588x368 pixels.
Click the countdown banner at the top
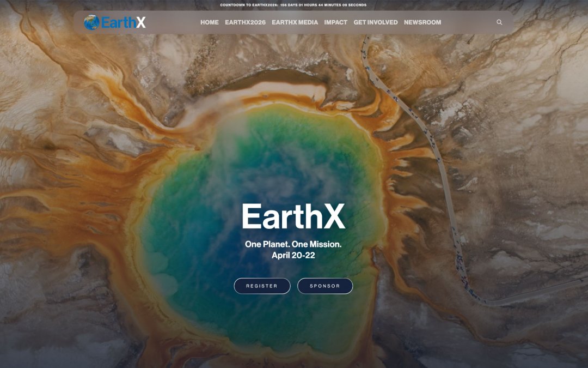tap(294, 4)
